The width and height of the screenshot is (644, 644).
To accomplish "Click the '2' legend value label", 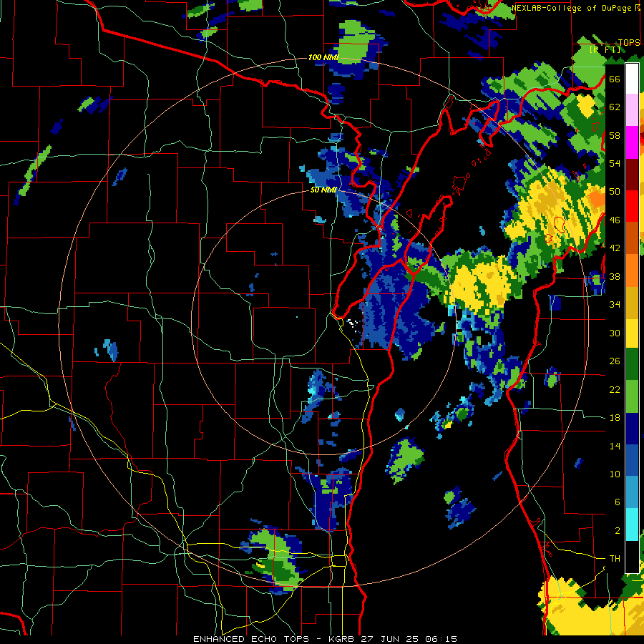I will tap(618, 530).
